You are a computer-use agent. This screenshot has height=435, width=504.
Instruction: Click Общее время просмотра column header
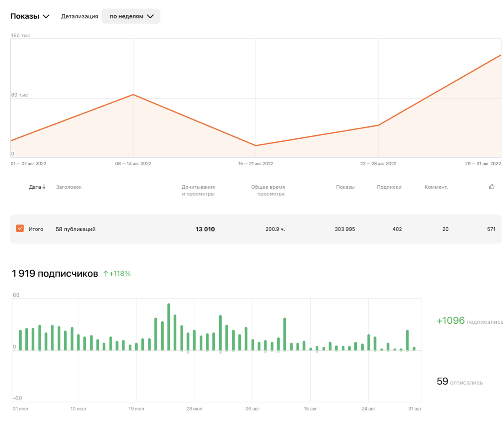[x=268, y=191]
